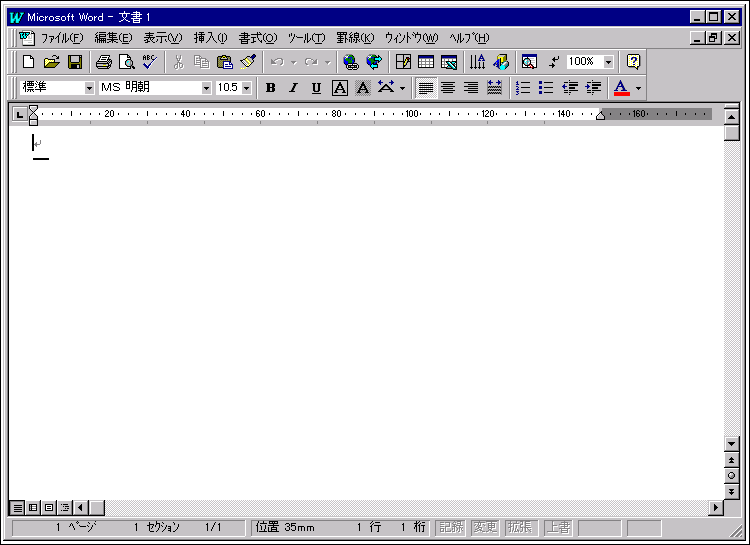750x545 pixels.
Task: Save document with floppy disk icon
Action: click(75, 62)
